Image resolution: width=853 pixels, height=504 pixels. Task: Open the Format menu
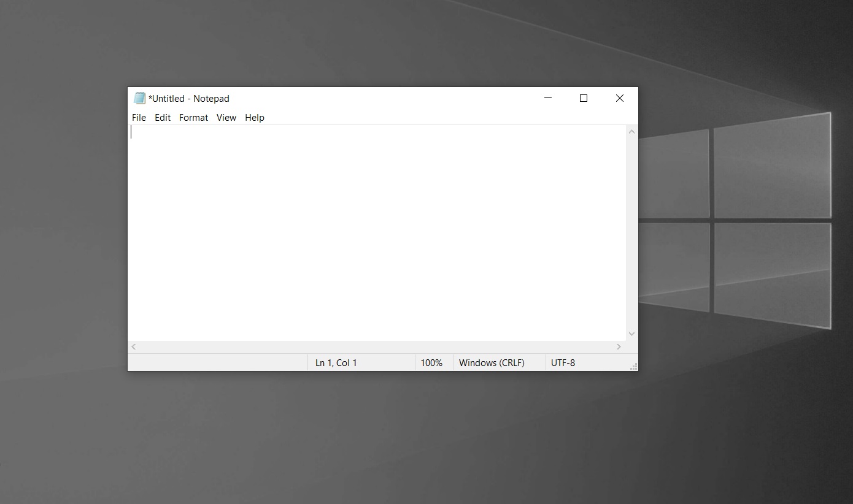pos(193,118)
